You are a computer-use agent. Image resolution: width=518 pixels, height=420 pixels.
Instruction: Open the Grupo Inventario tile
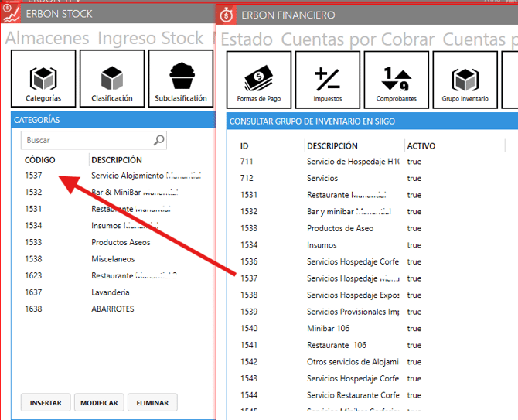point(465,80)
